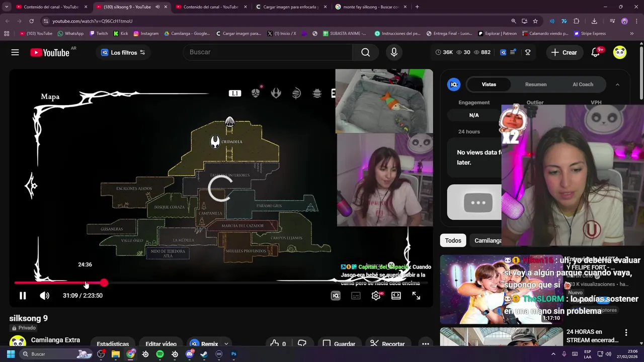Select the Resumen tab in vidIQ panel

[x=536, y=84]
